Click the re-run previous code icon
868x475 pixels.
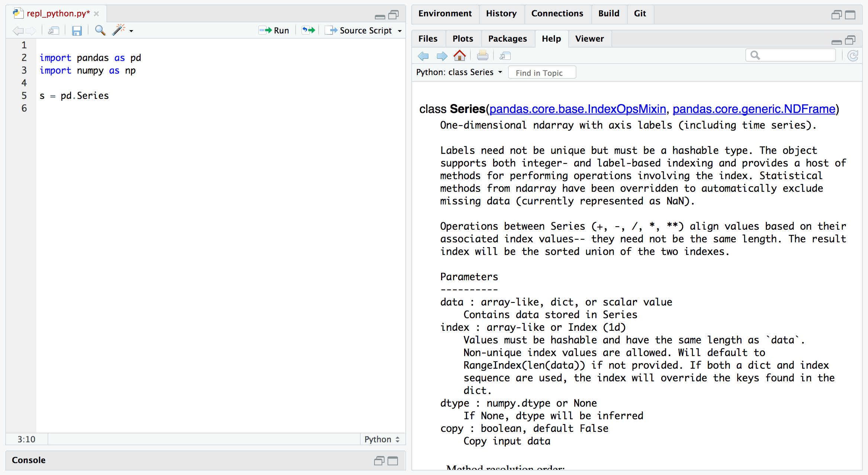pos(308,30)
